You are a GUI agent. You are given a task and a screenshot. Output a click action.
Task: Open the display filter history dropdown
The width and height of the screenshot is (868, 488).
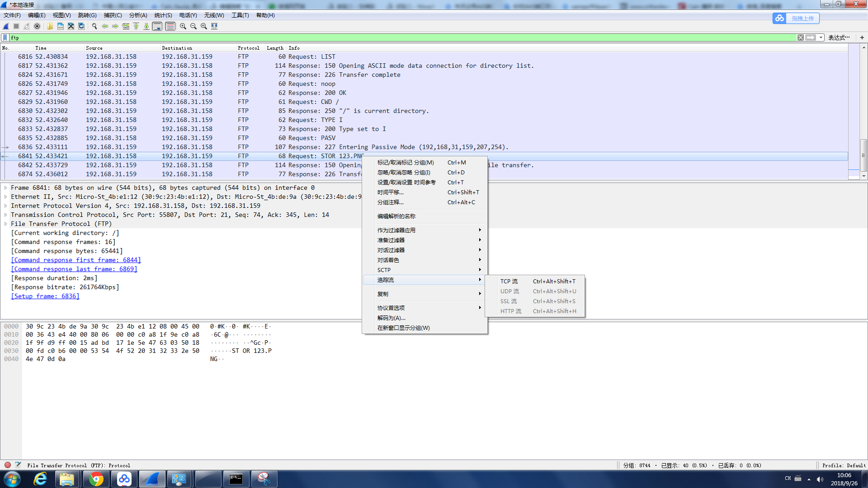(821, 38)
